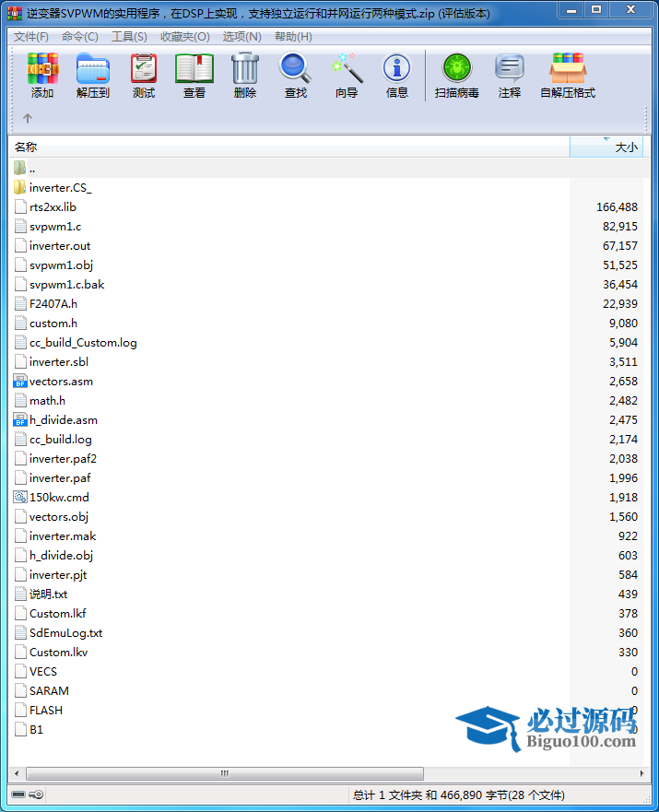Select file h_divide.obj
The height and width of the screenshot is (812, 659).
click(61, 555)
